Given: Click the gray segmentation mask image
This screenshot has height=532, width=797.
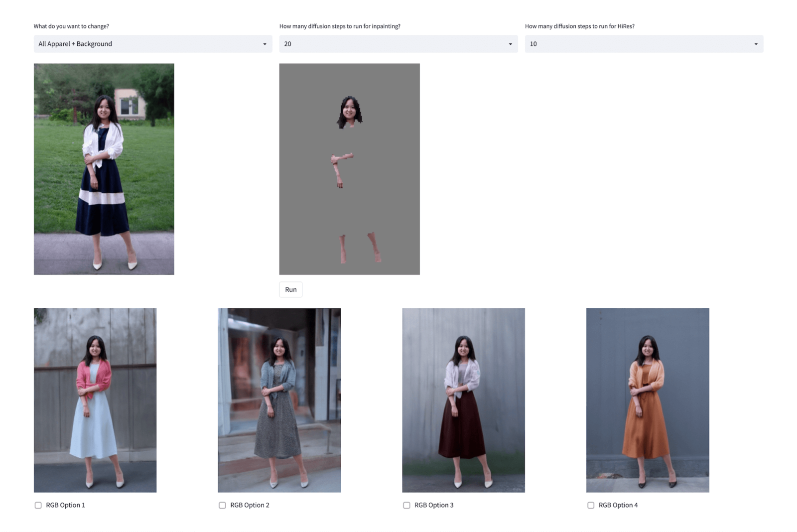Looking at the screenshot, I should [x=349, y=169].
